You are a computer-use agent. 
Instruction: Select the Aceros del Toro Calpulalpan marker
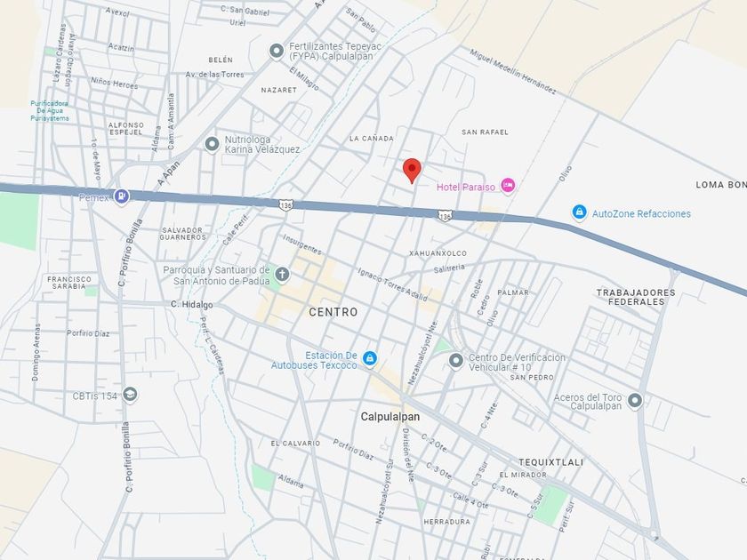635,401
